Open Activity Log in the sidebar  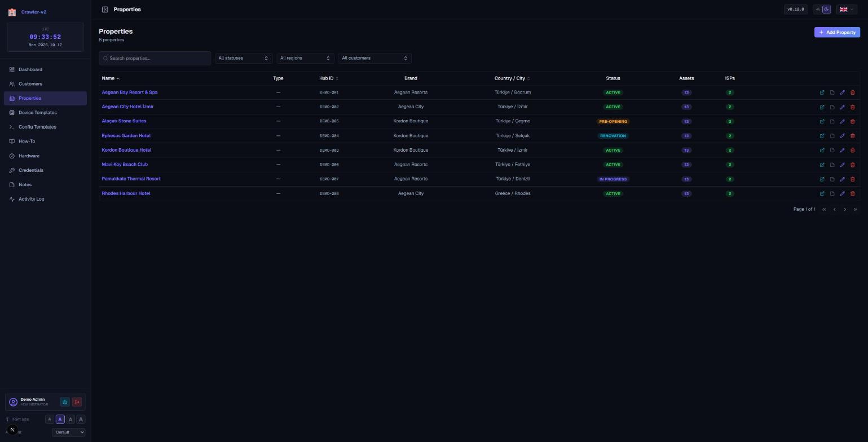coord(45,199)
